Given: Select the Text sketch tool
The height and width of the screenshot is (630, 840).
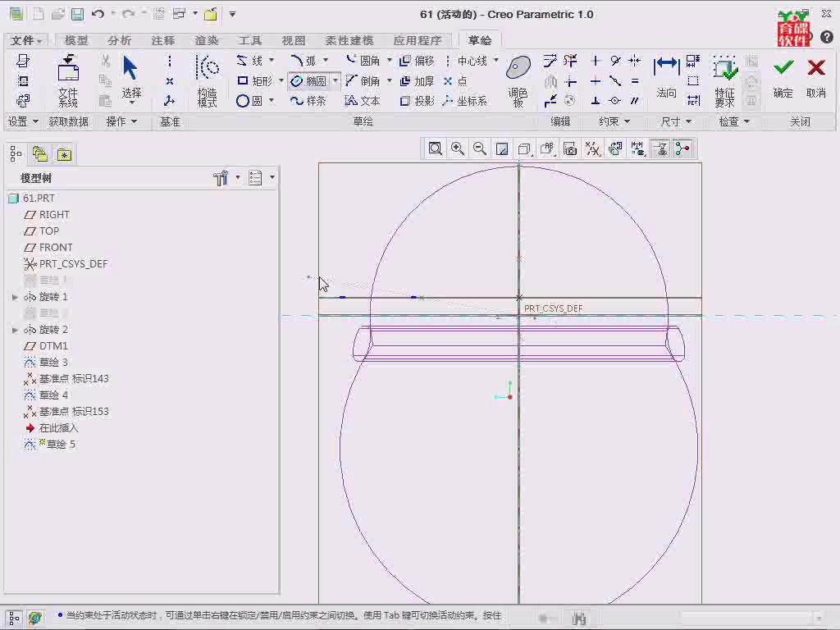Looking at the screenshot, I should click(363, 101).
